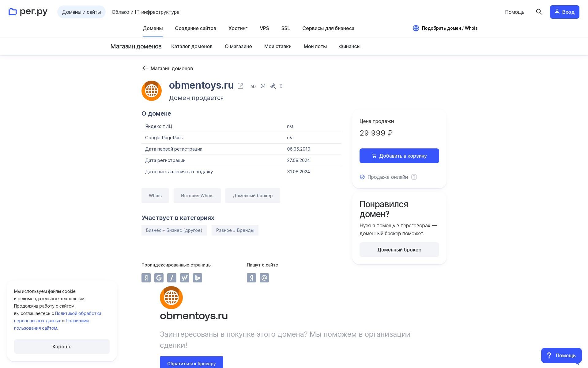
Task: Click the auction hammer bids icon
Action: coord(273,86)
